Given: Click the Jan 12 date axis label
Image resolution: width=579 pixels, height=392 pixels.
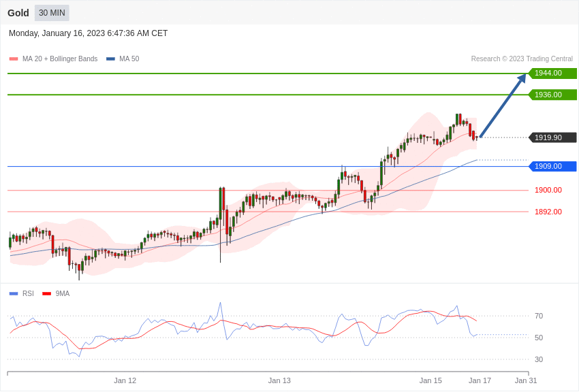Looking at the screenshot, I should pos(125,380).
